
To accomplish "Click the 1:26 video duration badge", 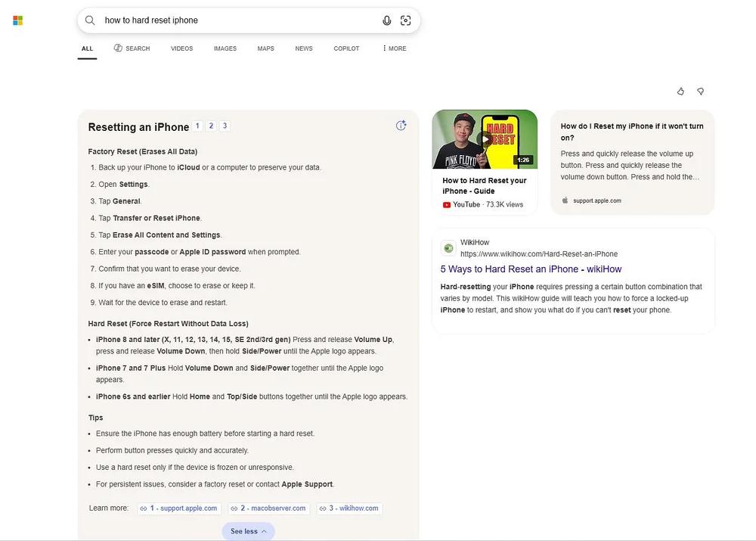I will (x=523, y=160).
